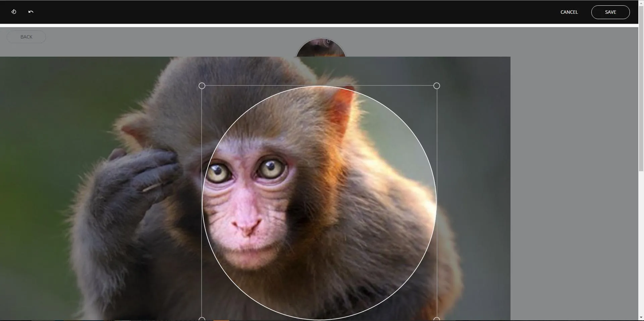Go back using the BACK button
Image resolution: width=644 pixels, height=321 pixels.
tap(26, 37)
